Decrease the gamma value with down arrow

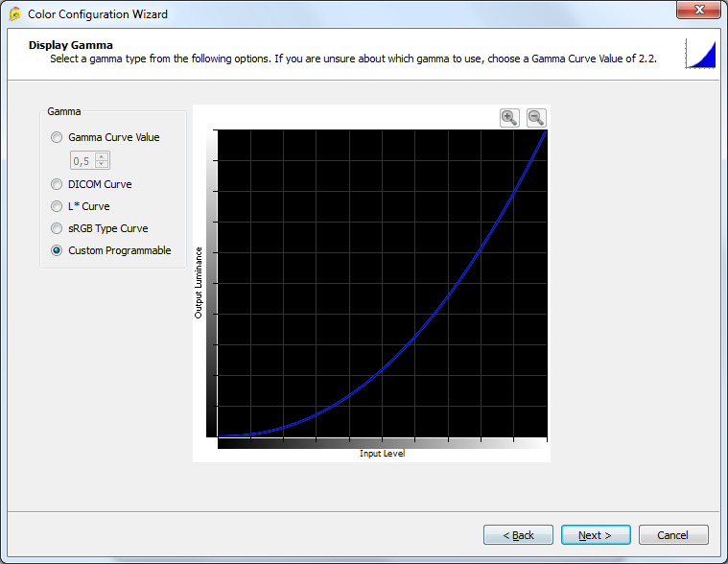click(102, 164)
